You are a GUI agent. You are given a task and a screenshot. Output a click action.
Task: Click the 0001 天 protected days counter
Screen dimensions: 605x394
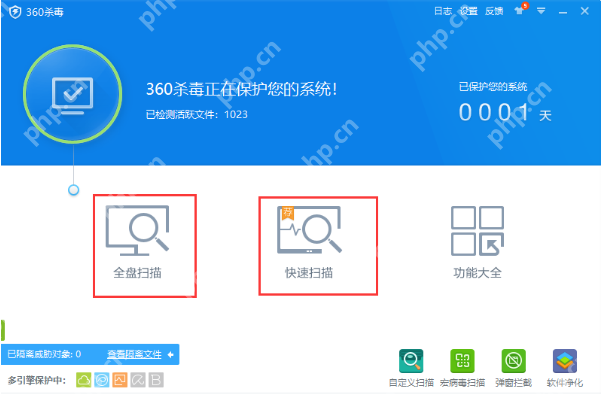click(505, 113)
